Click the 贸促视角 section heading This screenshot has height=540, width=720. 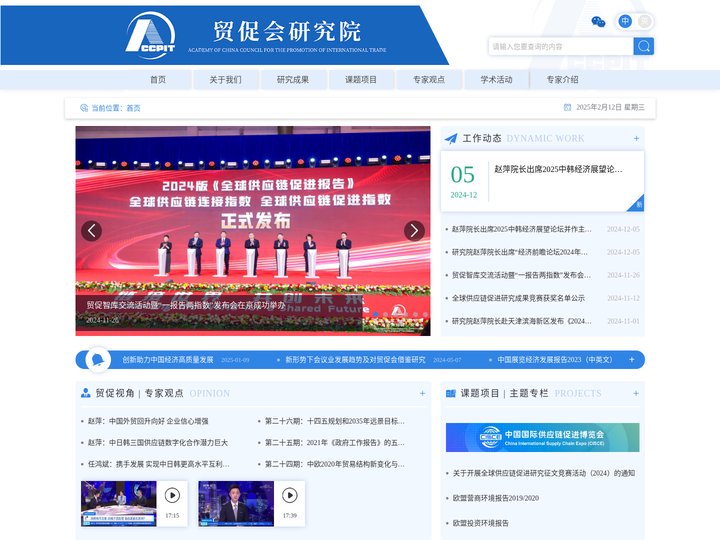click(115, 394)
